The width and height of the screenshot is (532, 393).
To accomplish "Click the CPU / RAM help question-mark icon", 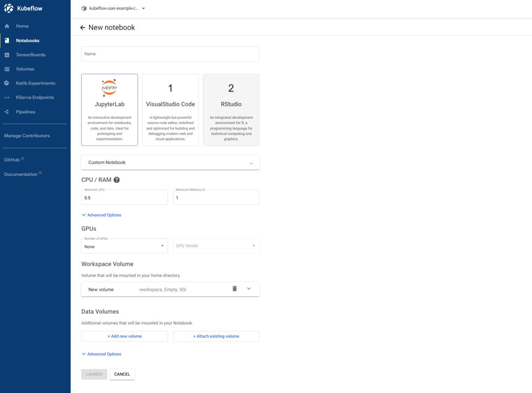I will point(116,180).
